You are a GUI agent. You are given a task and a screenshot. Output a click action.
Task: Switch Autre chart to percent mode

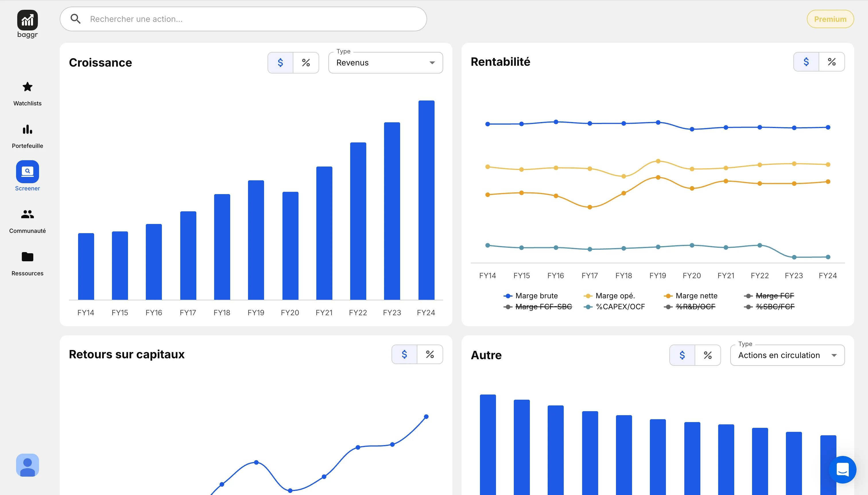pyautogui.click(x=708, y=355)
